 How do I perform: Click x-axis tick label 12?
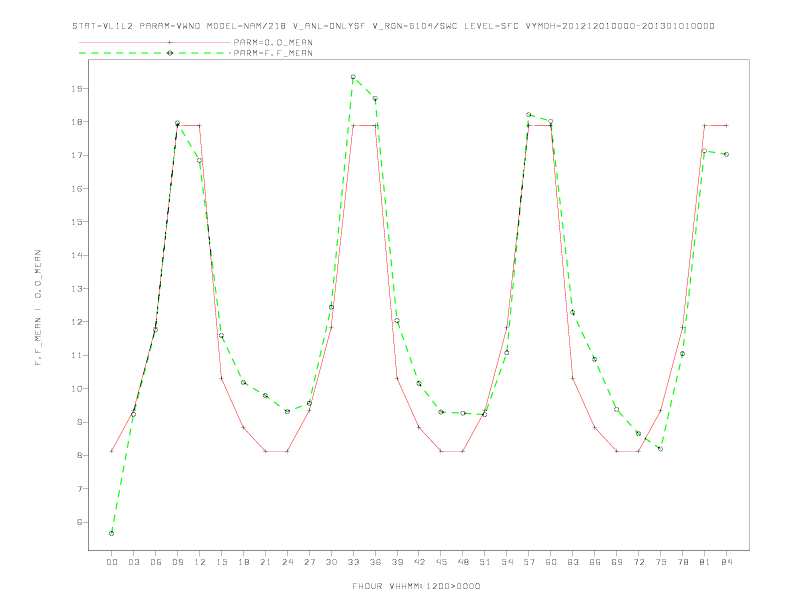click(200, 562)
